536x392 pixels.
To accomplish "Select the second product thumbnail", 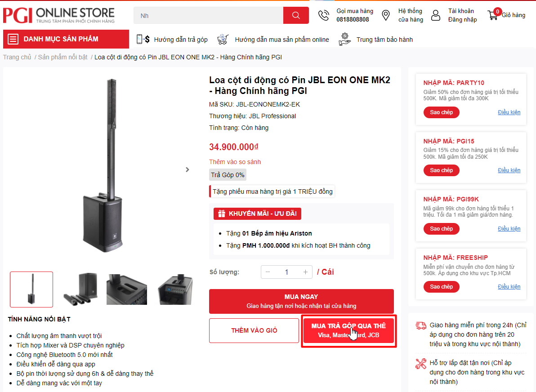I will click(81, 289).
